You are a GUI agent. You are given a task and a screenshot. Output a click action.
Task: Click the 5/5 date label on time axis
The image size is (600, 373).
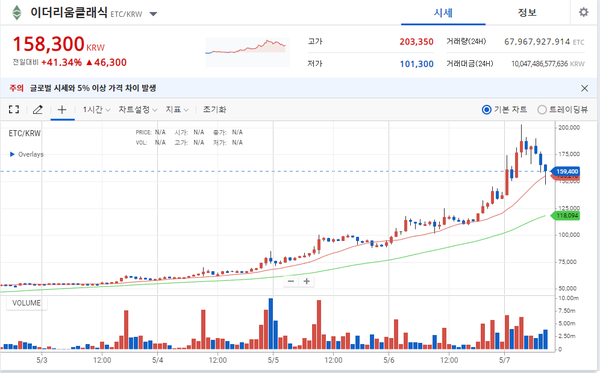click(x=273, y=360)
